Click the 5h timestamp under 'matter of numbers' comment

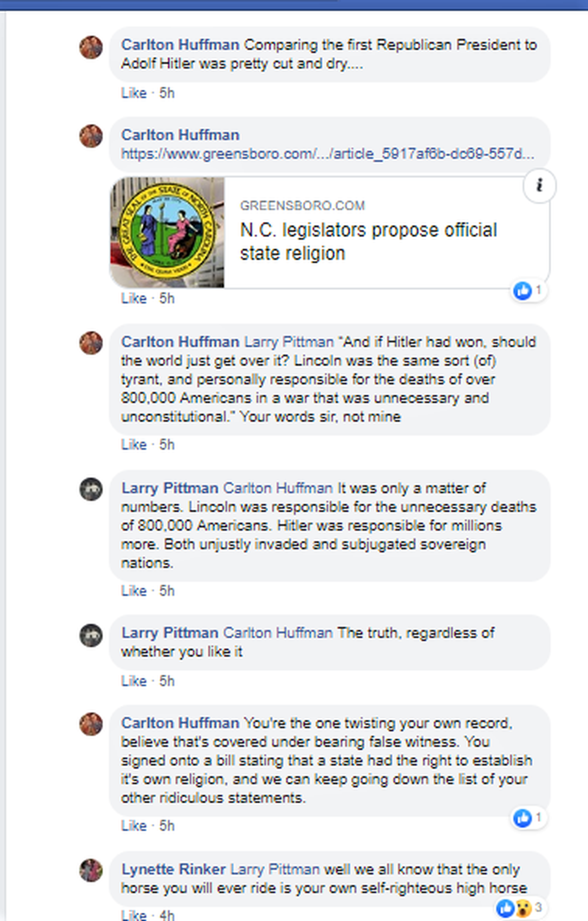[167, 591]
